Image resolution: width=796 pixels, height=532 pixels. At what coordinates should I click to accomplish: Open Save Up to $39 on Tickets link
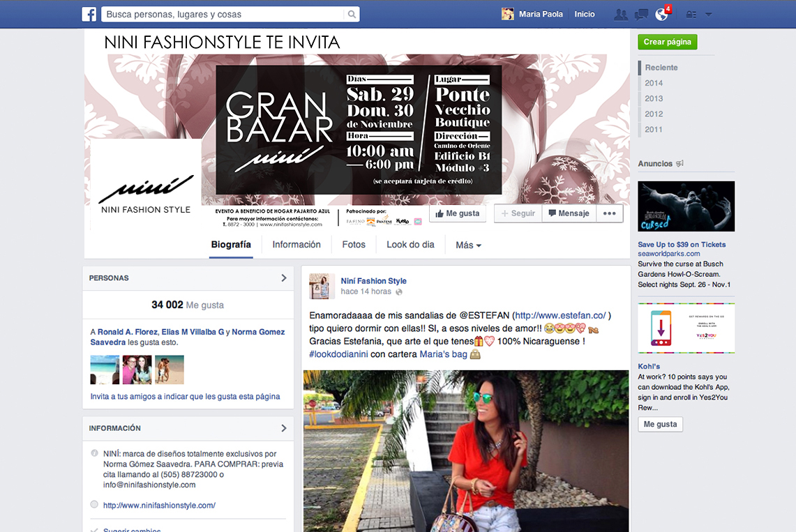(682, 245)
